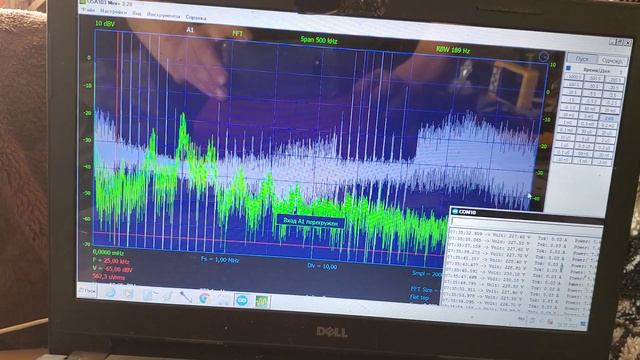Screen dimensions: 640x360
Task: Click the FFT Size label
Action: click(424, 289)
